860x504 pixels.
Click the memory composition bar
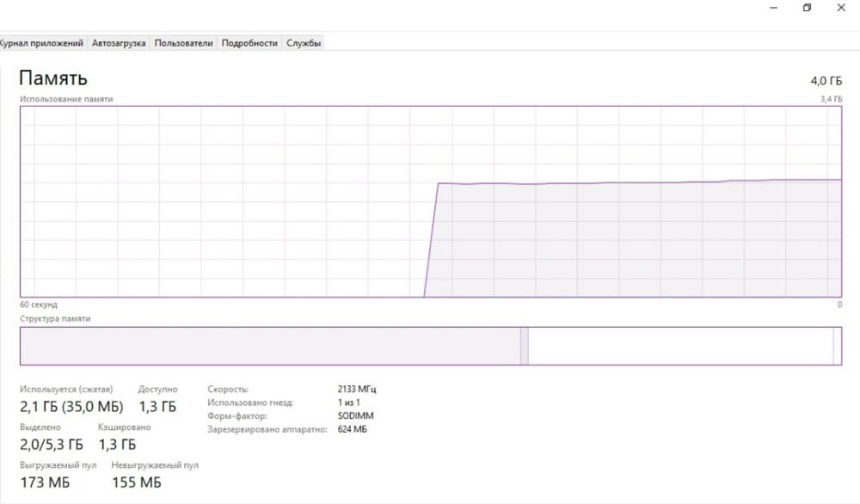click(431, 346)
